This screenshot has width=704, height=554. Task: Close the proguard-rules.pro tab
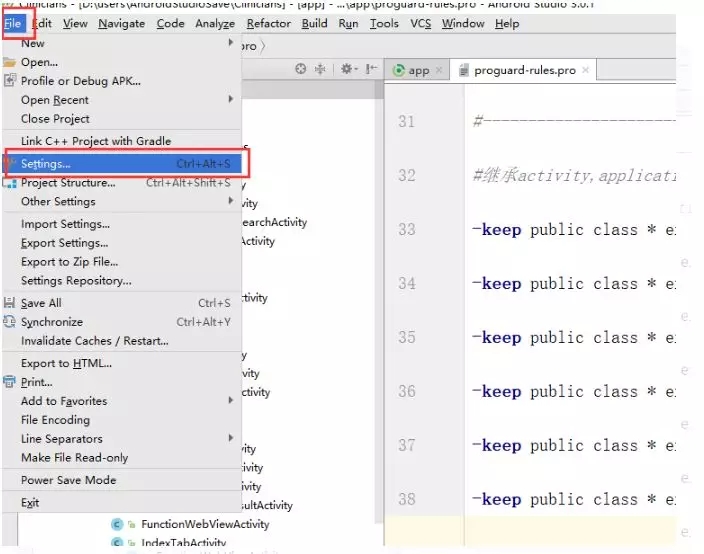coord(586,70)
